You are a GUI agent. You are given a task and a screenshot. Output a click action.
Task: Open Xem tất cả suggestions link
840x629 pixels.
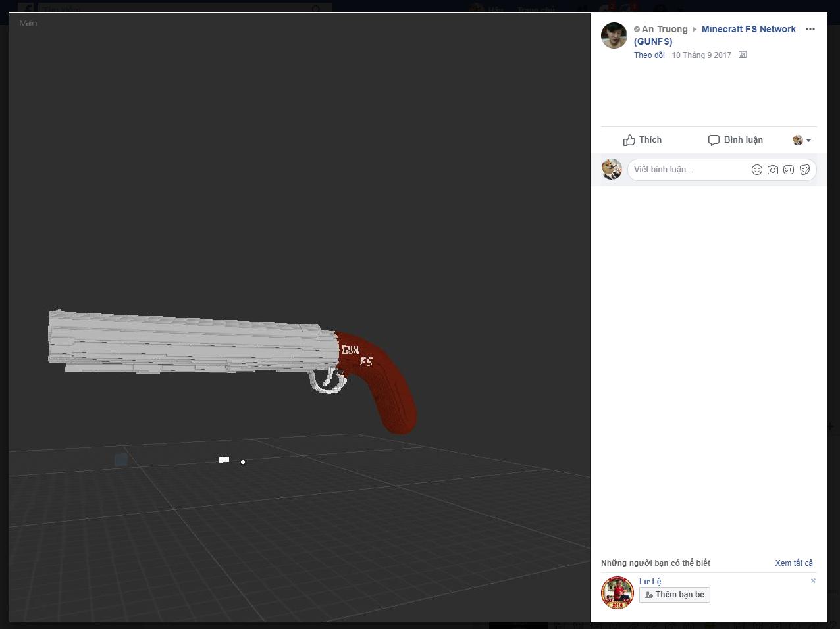[793, 563]
